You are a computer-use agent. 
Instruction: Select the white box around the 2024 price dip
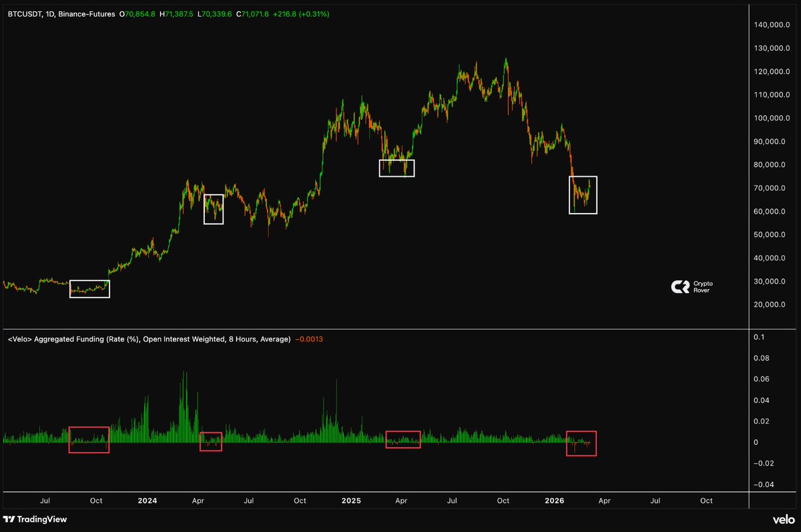click(214, 209)
